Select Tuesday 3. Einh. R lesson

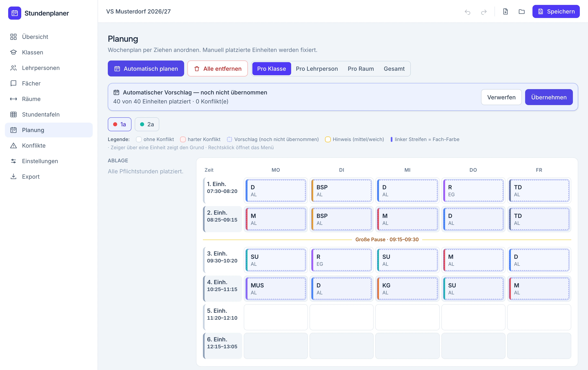[x=341, y=260]
